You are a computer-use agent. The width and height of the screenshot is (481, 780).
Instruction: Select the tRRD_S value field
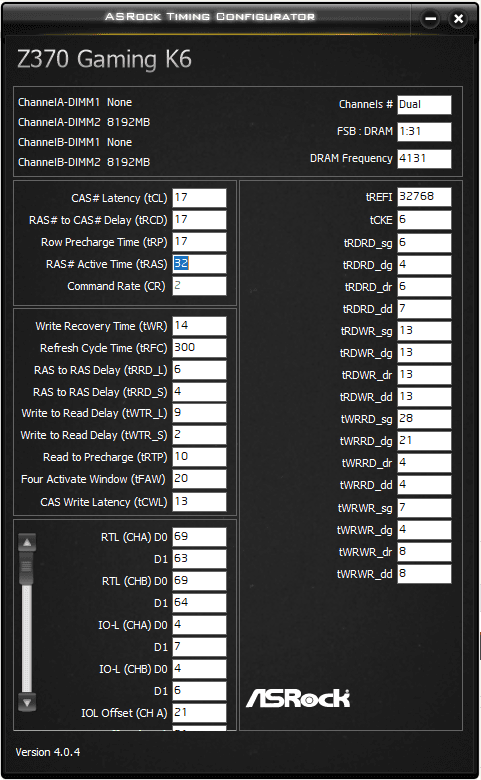199,391
